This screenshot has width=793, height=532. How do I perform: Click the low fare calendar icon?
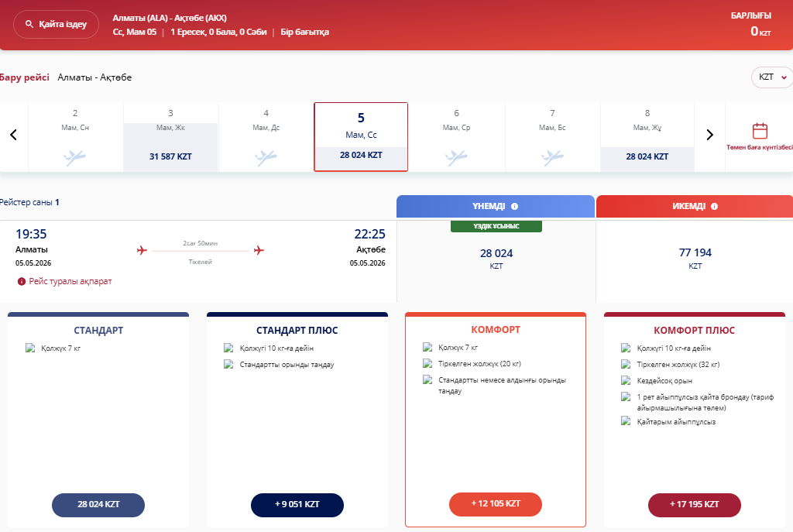[x=760, y=130]
